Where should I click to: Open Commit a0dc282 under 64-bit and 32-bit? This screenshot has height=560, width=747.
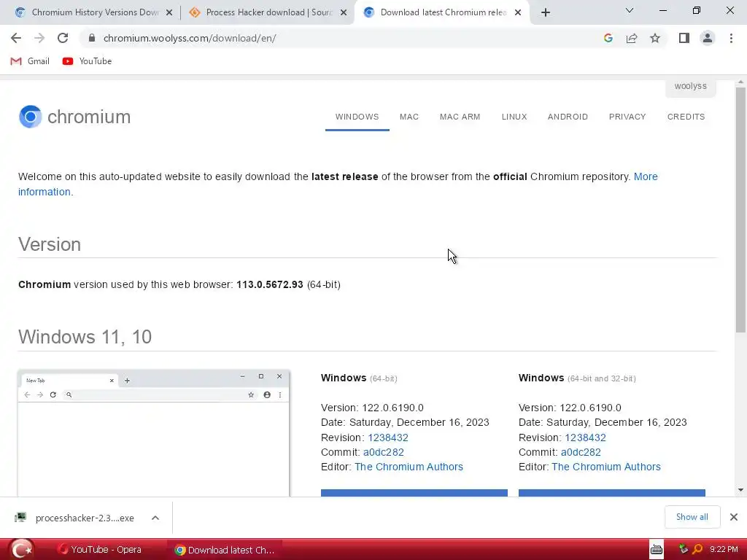[581, 452]
